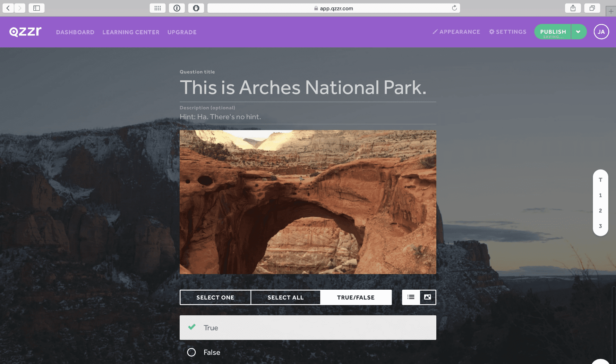This screenshot has width=616, height=364.
Task: Open the Safari share icon
Action: (573, 8)
